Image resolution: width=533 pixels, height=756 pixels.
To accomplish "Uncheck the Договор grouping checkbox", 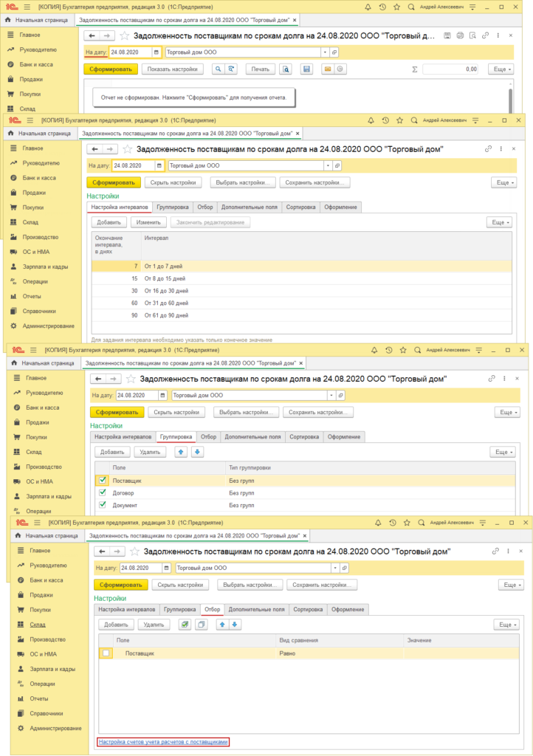I will coord(103,492).
